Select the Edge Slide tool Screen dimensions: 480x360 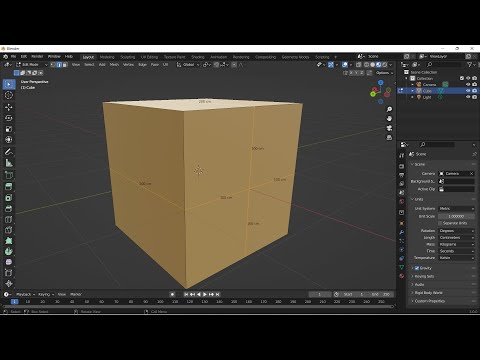point(9,273)
